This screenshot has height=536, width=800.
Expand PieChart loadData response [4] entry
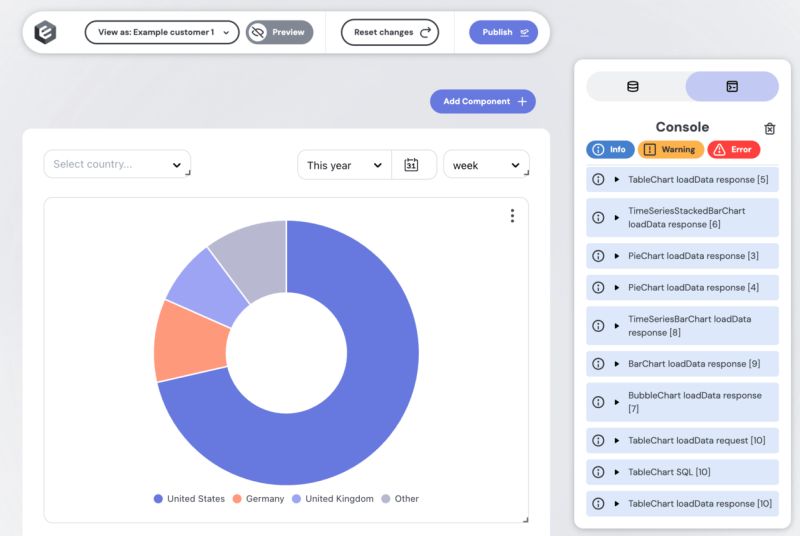click(682, 288)
